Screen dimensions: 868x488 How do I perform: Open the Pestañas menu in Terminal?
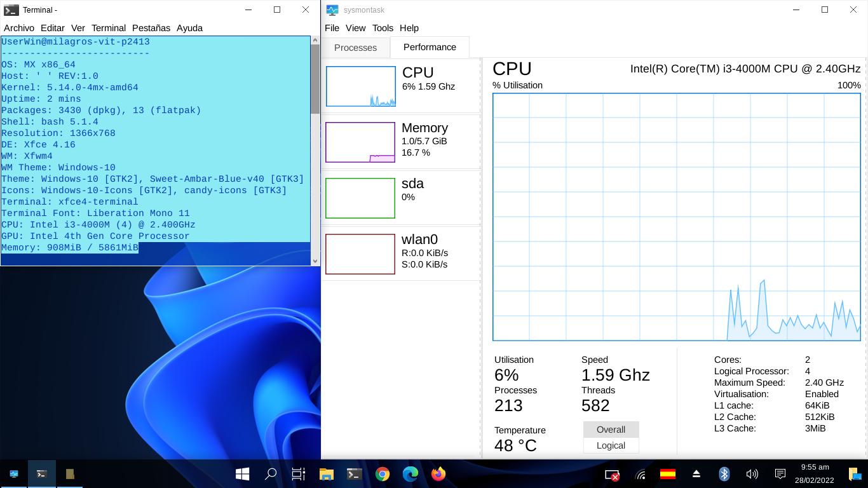(x=151, y=28)
